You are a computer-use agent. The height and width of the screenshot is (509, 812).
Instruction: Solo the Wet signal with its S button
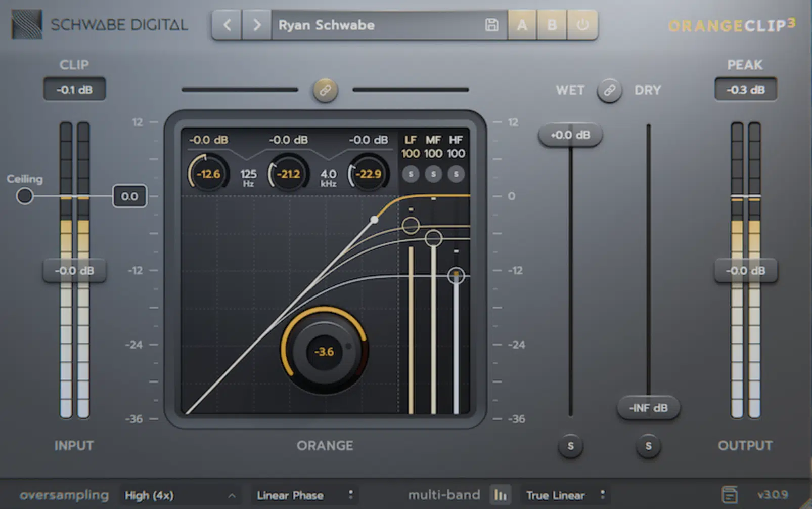[570, 446]
